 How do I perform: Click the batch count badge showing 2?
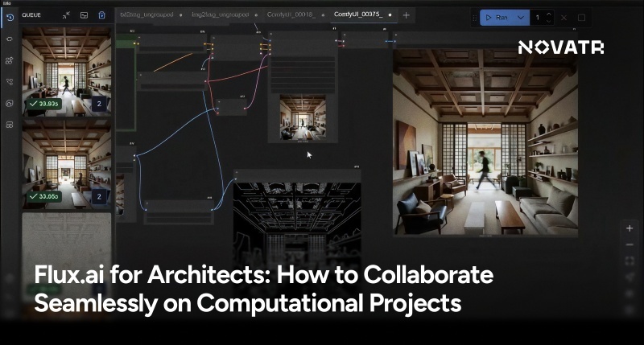(98, 104)
